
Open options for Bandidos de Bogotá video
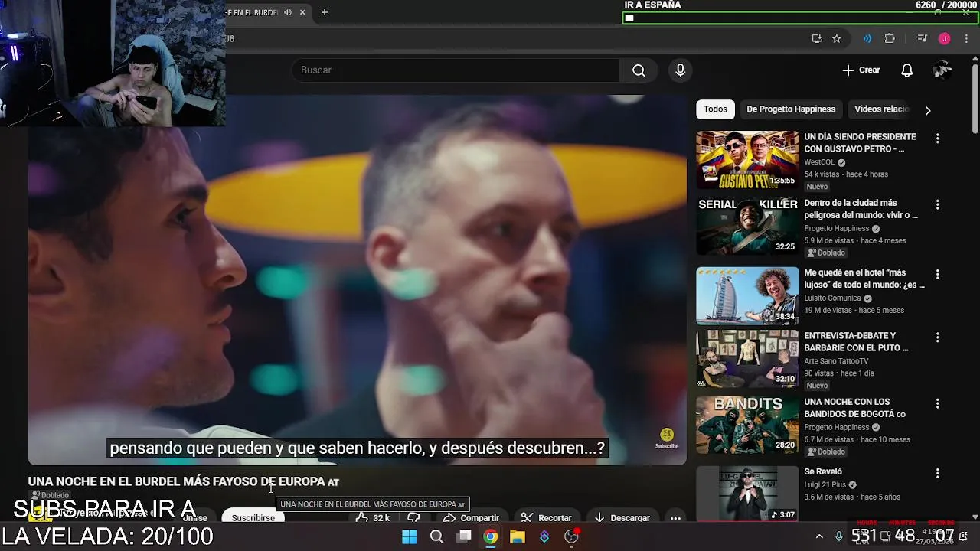(x=937, y=403)
